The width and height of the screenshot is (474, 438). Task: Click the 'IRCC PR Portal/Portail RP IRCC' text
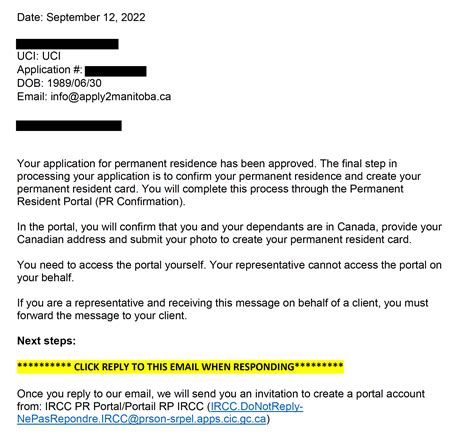124,407
